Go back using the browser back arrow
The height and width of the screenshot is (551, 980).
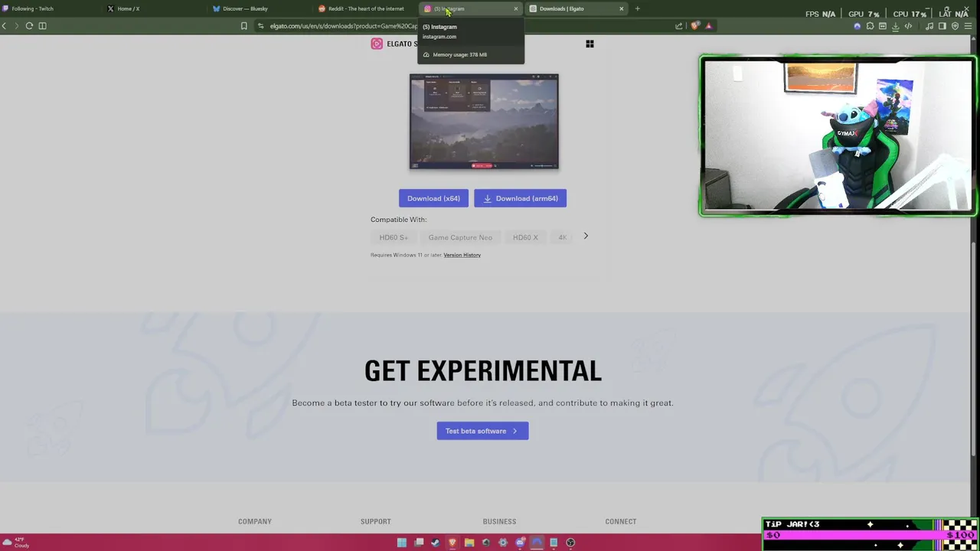(x=5, y=26)
